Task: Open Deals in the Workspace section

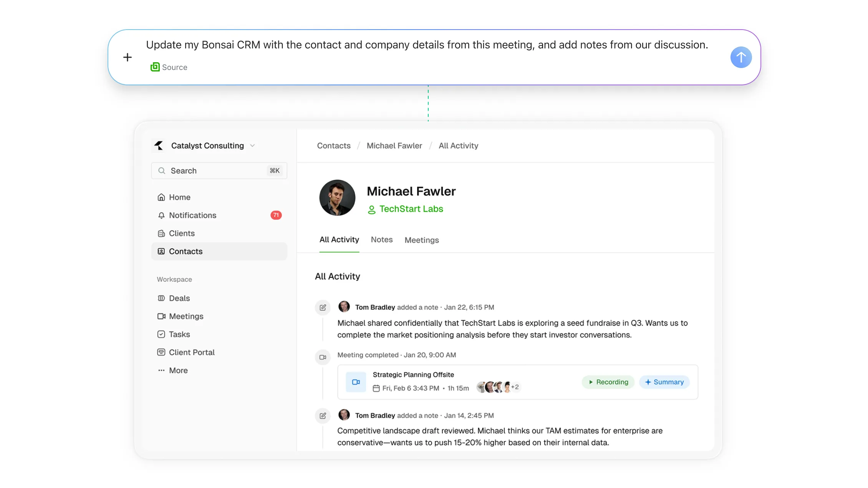Action: (x=219, y=298)
